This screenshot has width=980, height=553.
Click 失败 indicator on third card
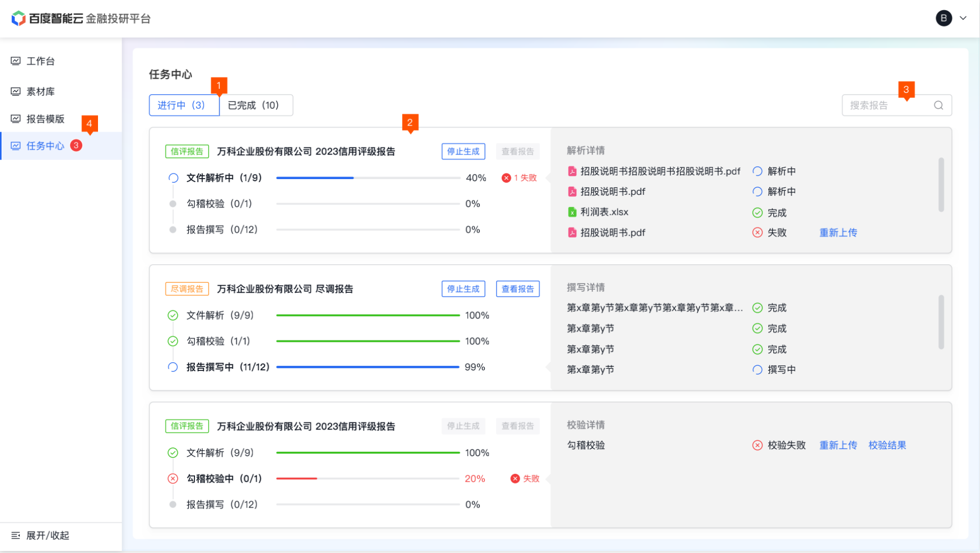click(x=525, y=479)
